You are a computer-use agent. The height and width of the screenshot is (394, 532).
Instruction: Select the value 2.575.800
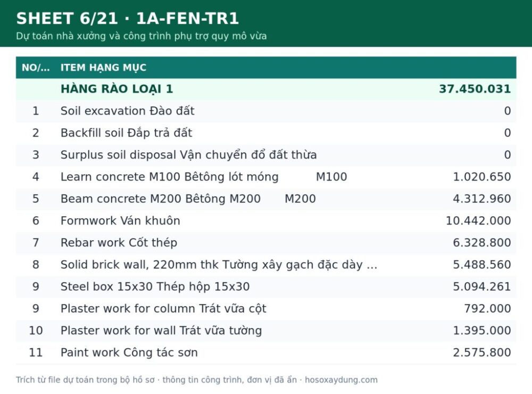tap(482, 352)
